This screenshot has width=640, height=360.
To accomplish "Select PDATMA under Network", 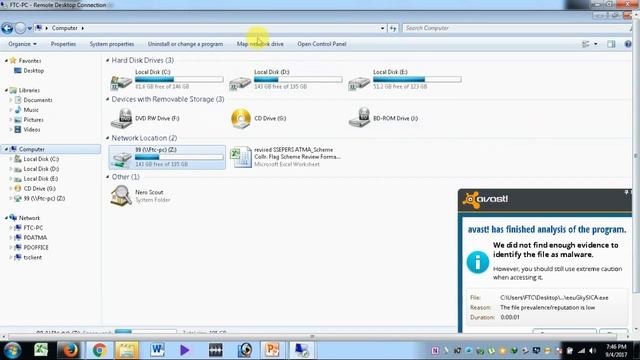I will coord(35,238).
